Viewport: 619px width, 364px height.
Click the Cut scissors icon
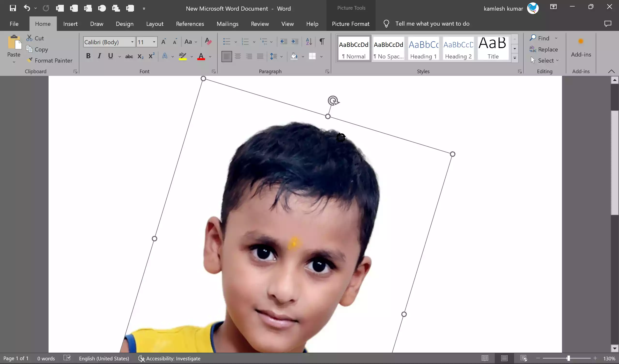(x=29, y=38)
